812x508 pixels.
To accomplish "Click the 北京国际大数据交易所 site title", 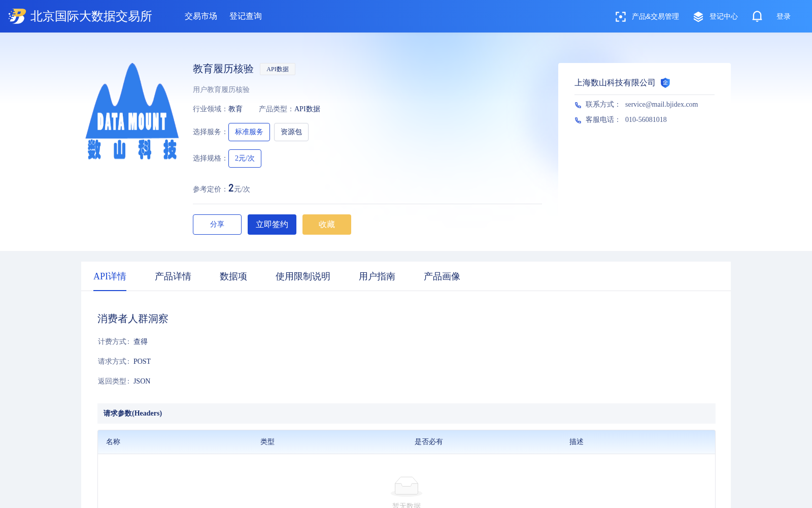I will (x=91, y=16).
